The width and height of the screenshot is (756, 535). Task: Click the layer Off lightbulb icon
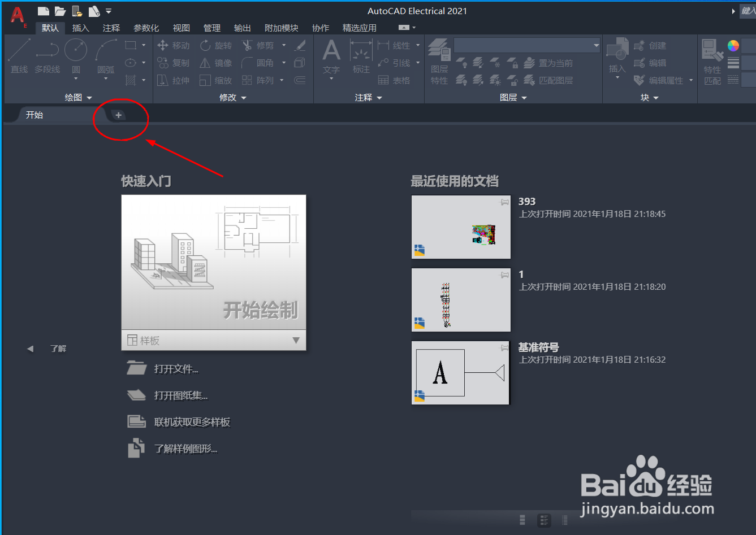coord(461,63)
